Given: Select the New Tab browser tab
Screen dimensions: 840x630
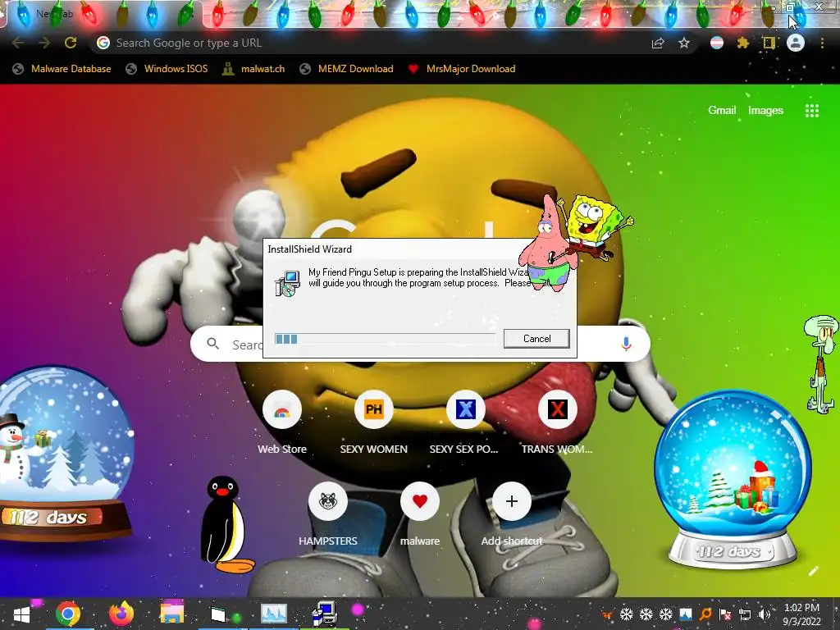Looking at the screenshot, I should pyautogui.click(x=102, y=14).
